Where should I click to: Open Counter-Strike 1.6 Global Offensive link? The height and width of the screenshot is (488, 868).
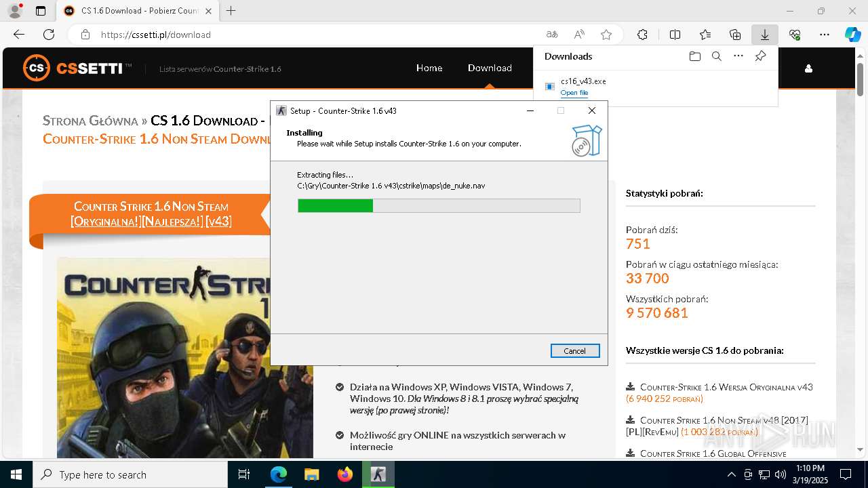click(713, 453)
